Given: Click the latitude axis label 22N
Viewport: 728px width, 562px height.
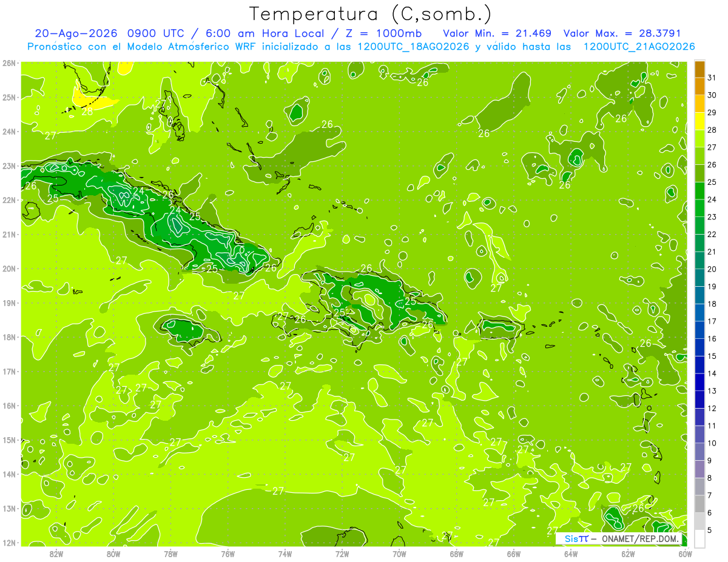Looking at the screenshot, I should tap(9, 200).
